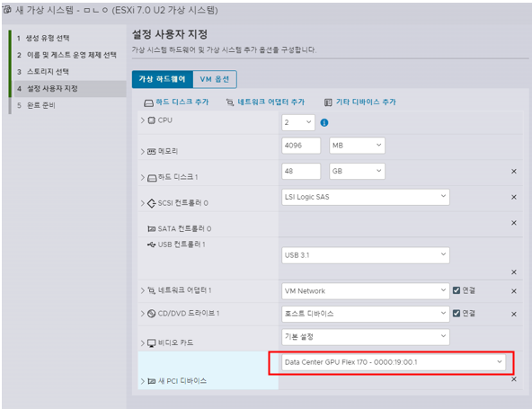
Task: Open the Data Center GPU Flex 170 dropdown
Action: click(394, 362)
